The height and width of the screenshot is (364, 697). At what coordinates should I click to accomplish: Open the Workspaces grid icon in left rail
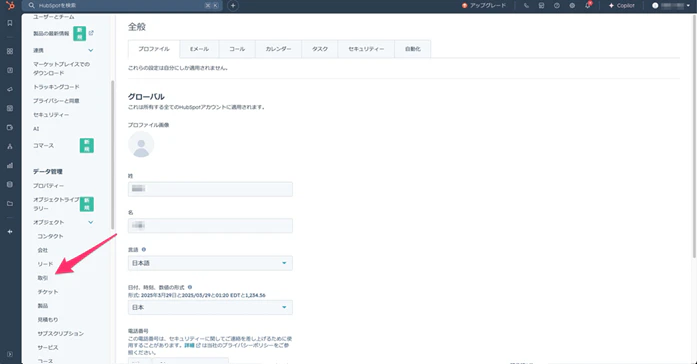coord(10,51)
